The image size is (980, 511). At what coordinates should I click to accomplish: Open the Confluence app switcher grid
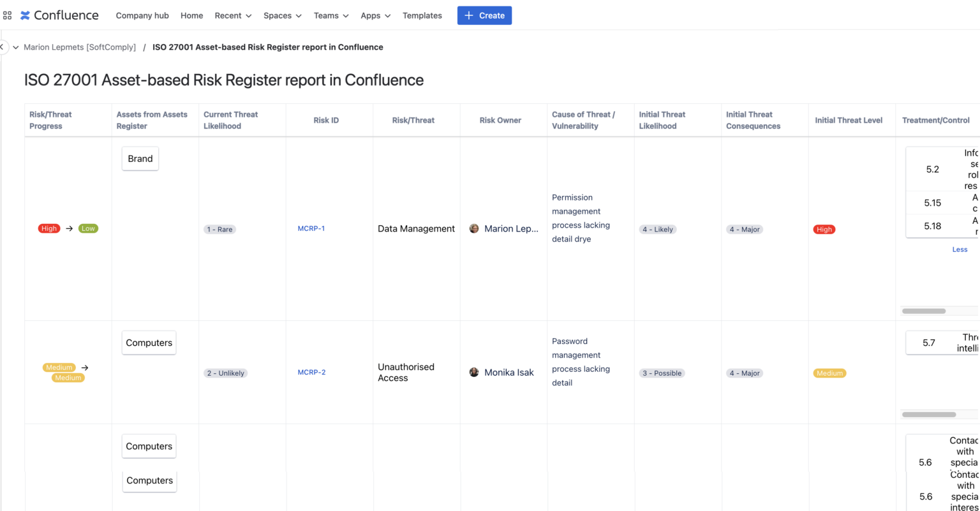pyautogui.click(x=7, y=15)
